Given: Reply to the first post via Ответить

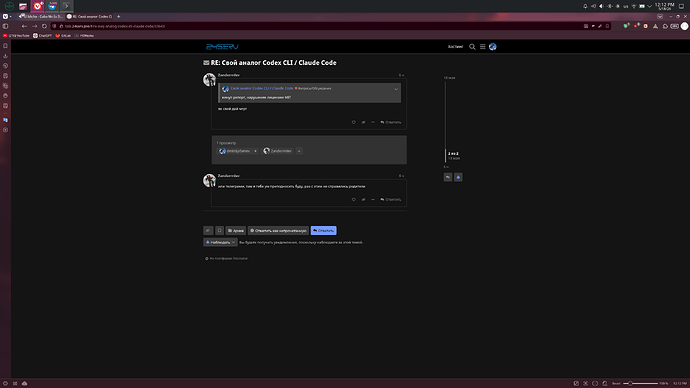Looking at the screenshot, I should pyautogui.click(x=391, y=122).
